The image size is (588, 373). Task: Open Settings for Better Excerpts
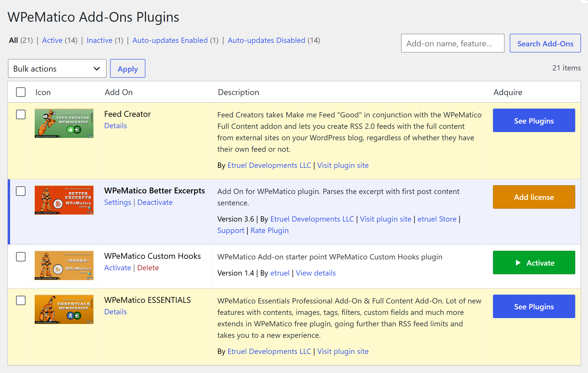point(118,202)
